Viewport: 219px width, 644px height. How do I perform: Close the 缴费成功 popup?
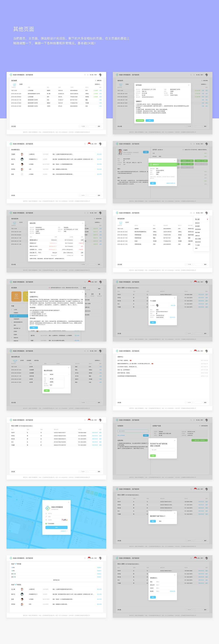[x=175, y=160]
